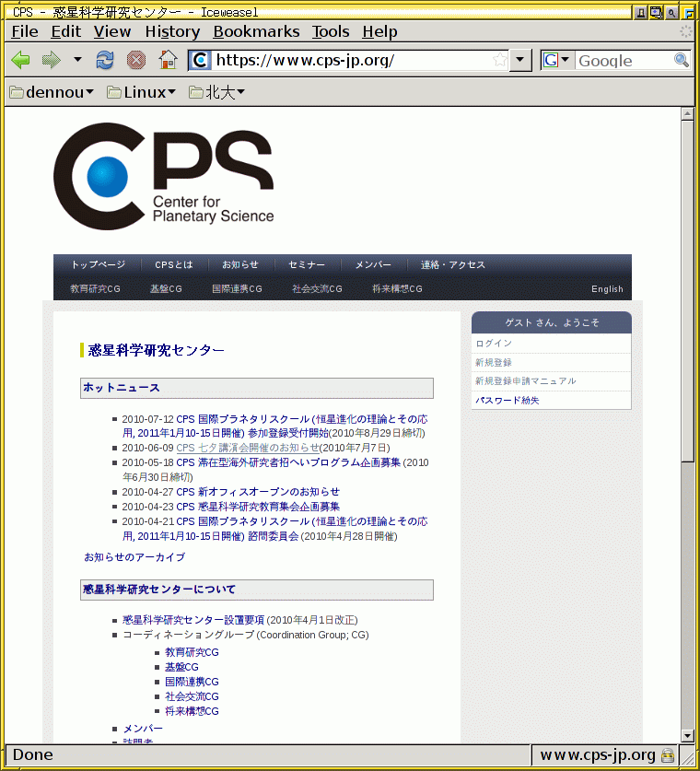Screen dimensions: 700x771
Task: Switch to the English version link
Action: pyautogui.click(x=607, y=289)
